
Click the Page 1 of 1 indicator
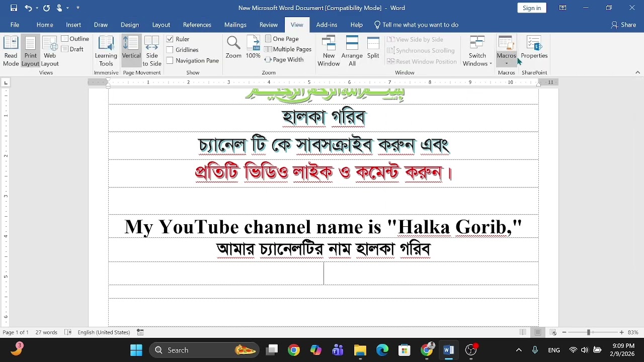point(16,332)
